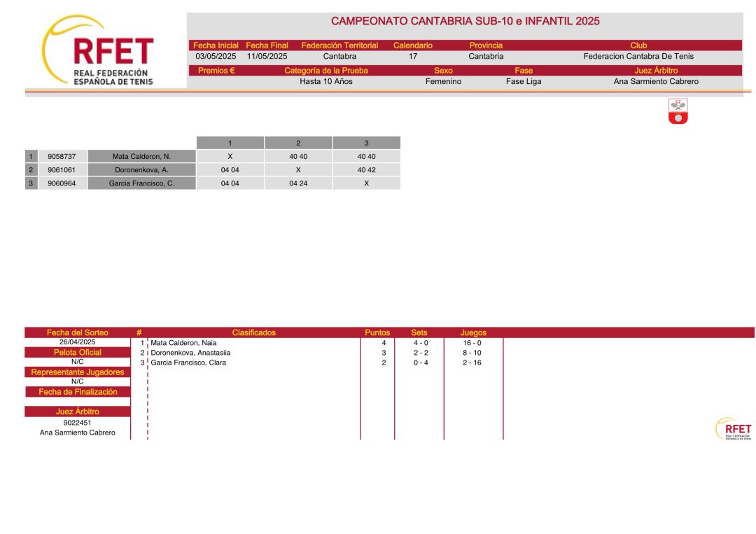
Task: Click the value Hasta 10 Años
Action: [x=326, y=81]
